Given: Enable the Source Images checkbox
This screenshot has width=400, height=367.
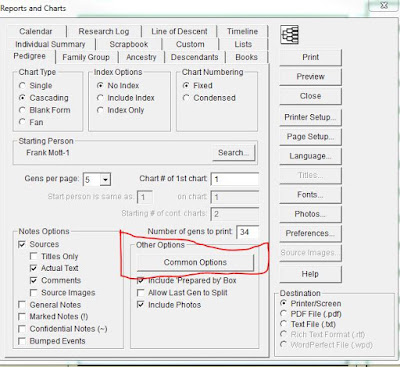Looking at the screenshot, I should click(33, 293).
